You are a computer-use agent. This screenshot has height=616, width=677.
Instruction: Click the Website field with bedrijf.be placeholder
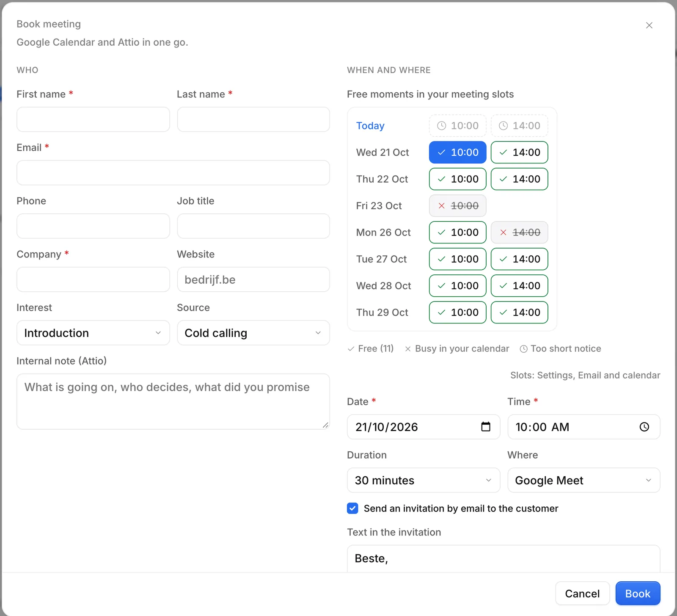pos(253,279)
